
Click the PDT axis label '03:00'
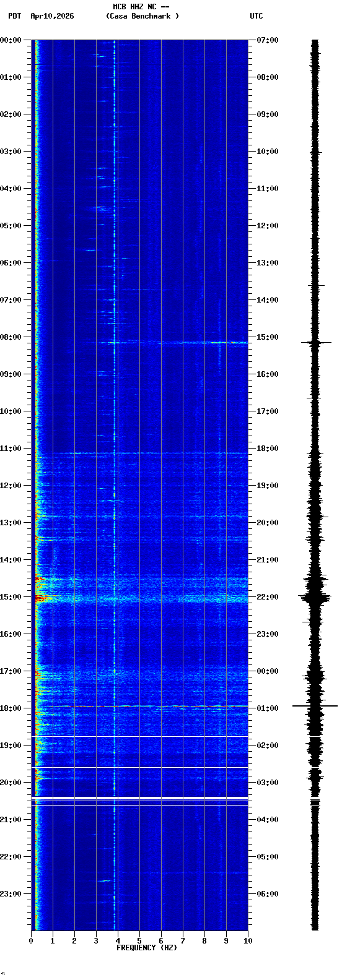[11, 152]
